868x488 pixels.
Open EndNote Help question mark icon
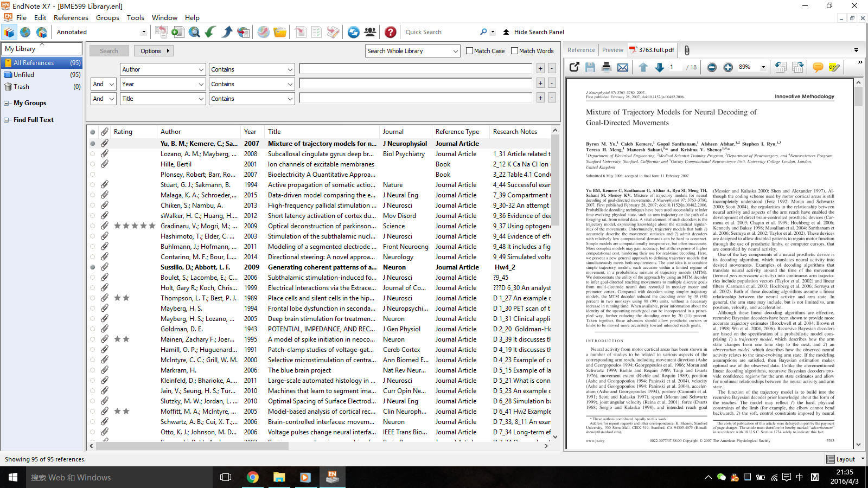(x=390, y=32)
